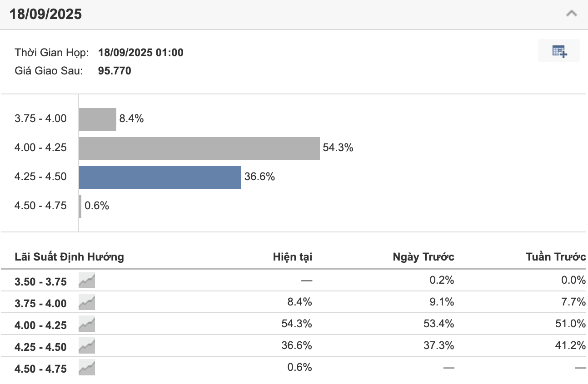Select the 4.00 - 4.25 table row label
This screenshot has height=384, width=588.
click(x=40, y=325)
